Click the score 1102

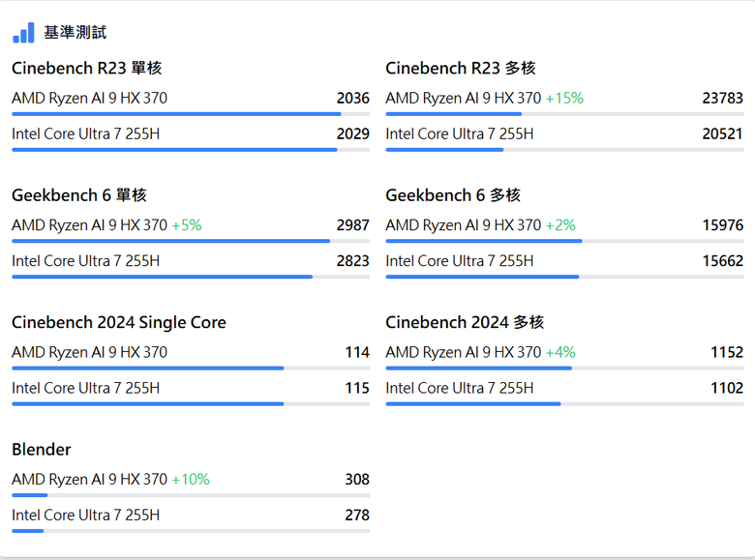[x=727, y=388]
